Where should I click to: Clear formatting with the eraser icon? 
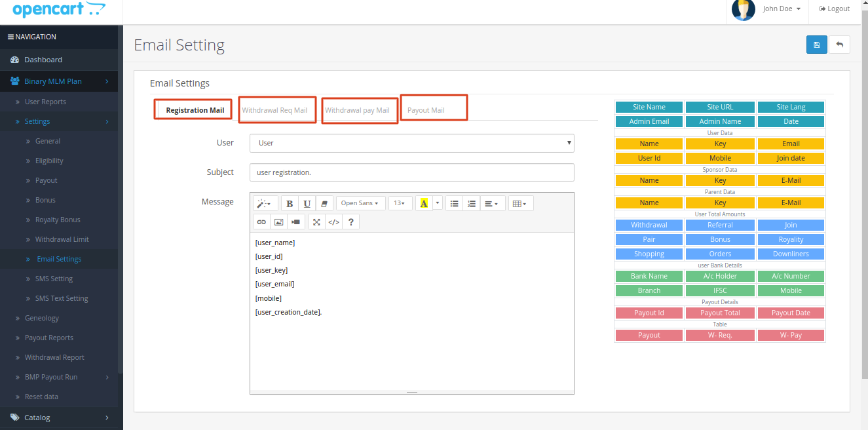click(x=325, y=204)
